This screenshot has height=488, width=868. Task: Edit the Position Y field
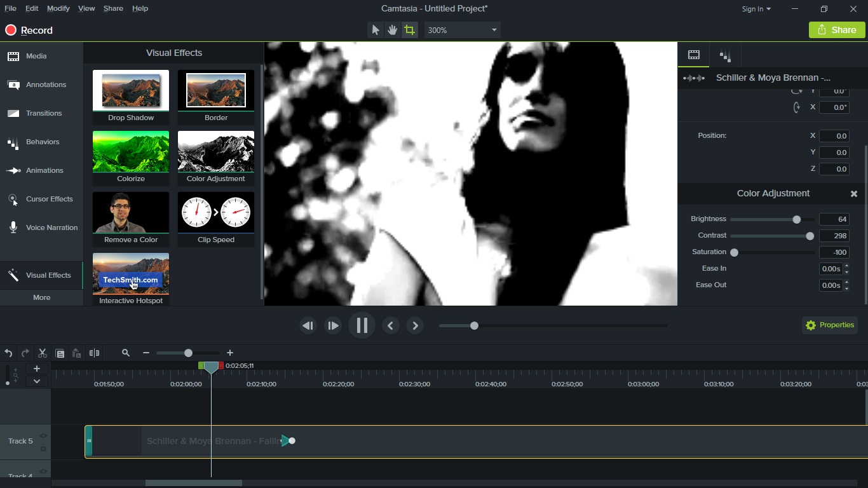pyautogui.click(x=834, y=152)
